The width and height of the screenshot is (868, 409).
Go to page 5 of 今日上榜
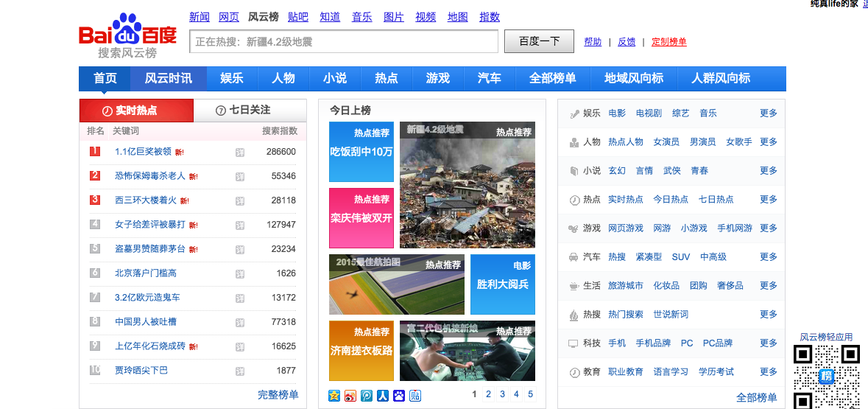point(530,394)
